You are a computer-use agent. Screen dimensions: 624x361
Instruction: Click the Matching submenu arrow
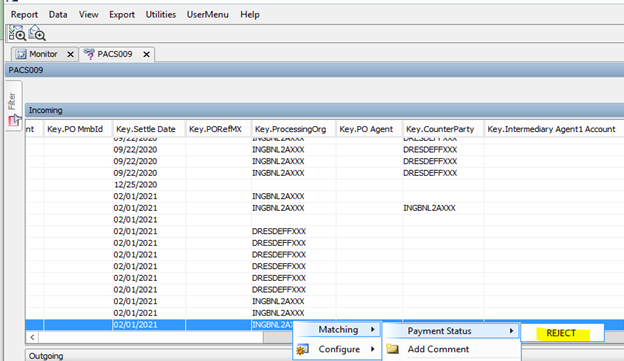point(372,330)
